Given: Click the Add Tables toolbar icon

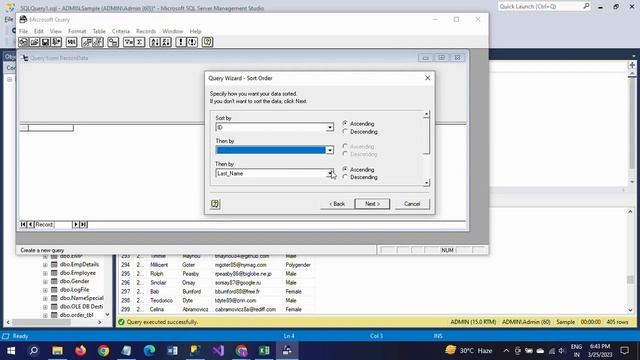Looking at the screenshot, I should tap(113, 42).
